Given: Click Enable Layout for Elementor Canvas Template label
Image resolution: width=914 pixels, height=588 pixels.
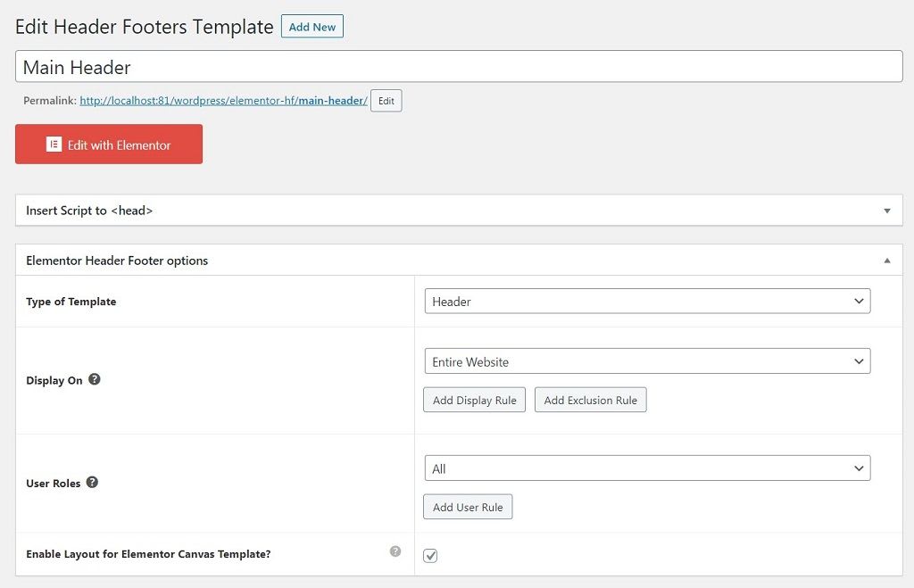Looking at the screenshot, I should click(148, 553).
